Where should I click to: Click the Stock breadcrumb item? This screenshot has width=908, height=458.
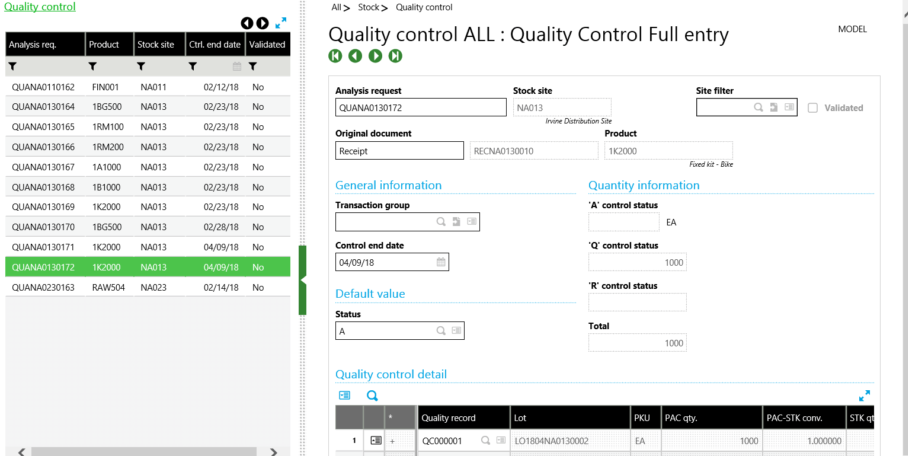pos(369,7)
